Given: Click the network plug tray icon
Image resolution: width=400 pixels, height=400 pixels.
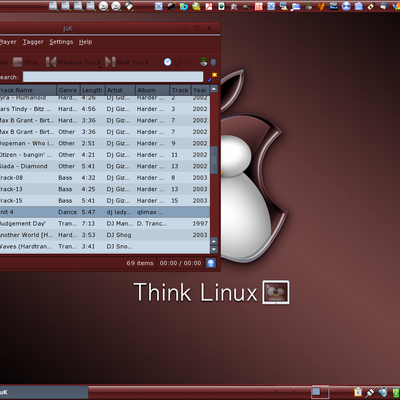Looking at the screenshot, I should tap(370, 392).
